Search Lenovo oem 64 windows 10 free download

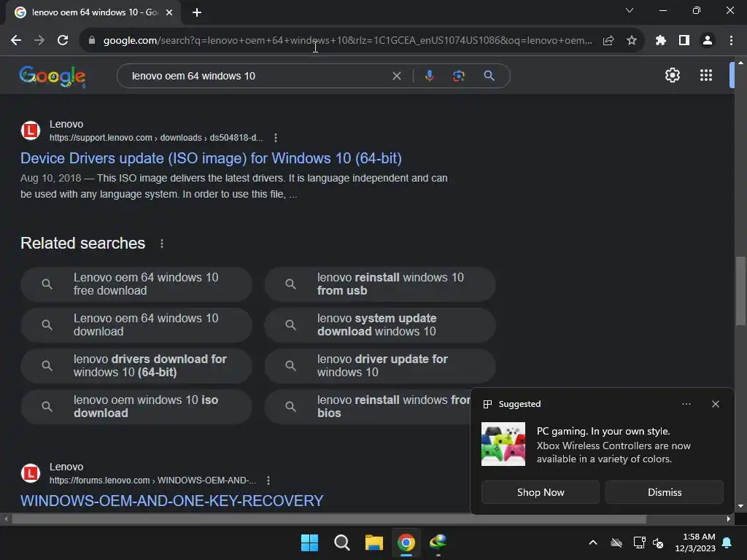click(136, 284)
